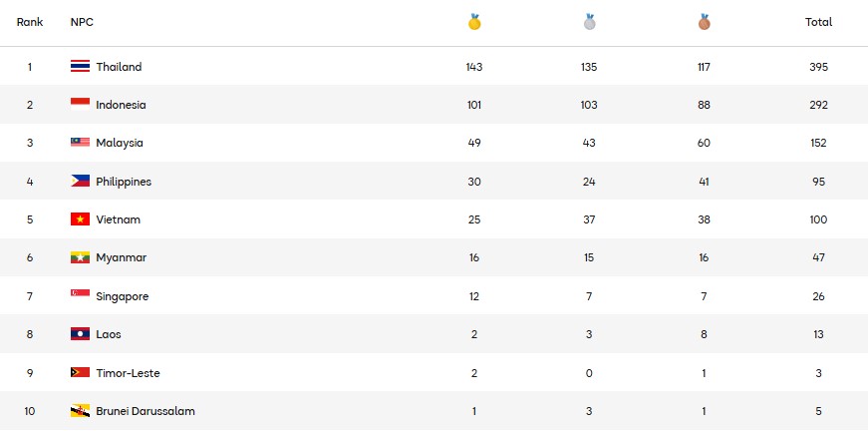Select Indonesia's gold count of 101
This screenshot has width=868, height=431.
474,105
